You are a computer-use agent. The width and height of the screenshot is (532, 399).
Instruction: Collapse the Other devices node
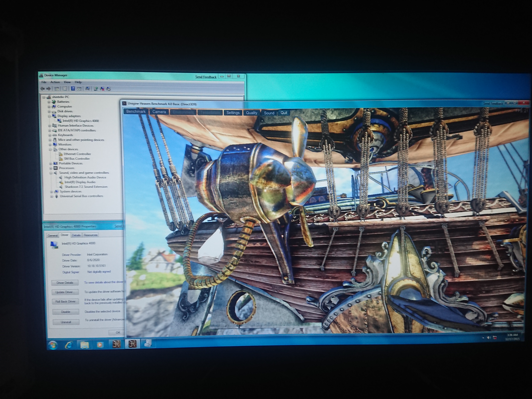[50, 149]
